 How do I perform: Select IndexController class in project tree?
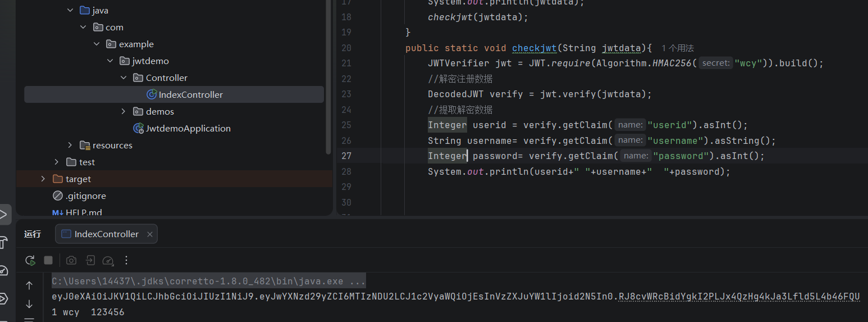click(174, 94)
